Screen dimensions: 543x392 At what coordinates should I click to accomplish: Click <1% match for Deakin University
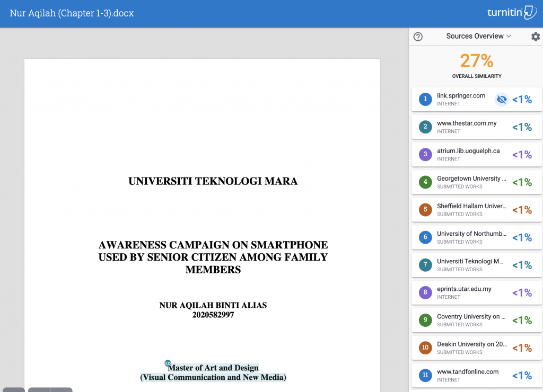click(x=522, y=348)
